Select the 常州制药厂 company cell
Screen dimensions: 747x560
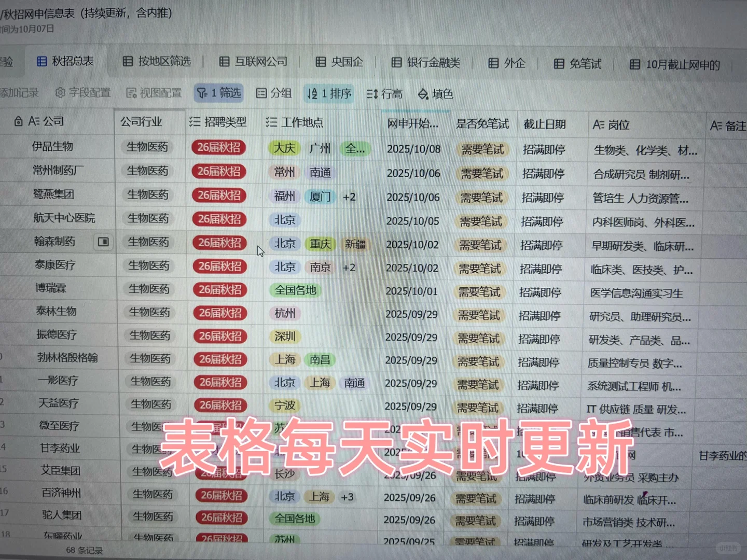coord(58,170)
